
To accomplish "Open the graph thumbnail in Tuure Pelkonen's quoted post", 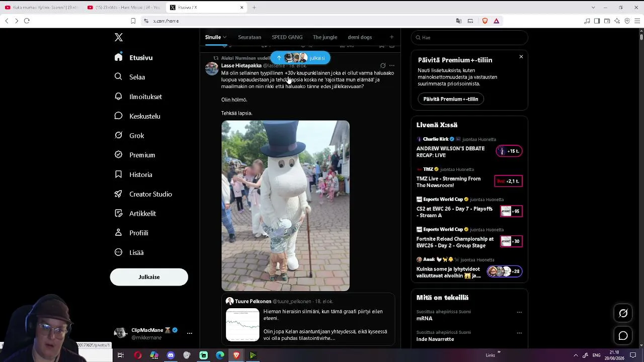I will pyautogui.click(x=243, y=325).
